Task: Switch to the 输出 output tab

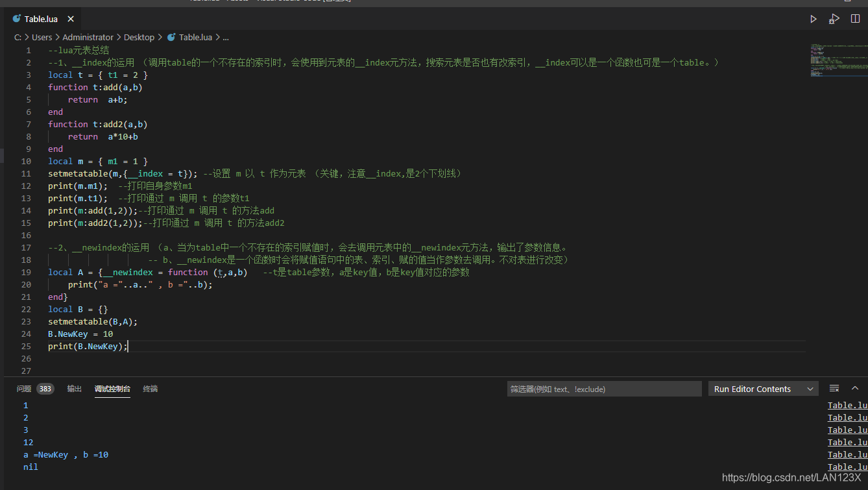Action: pyautogui.click(x=74, y=389)
